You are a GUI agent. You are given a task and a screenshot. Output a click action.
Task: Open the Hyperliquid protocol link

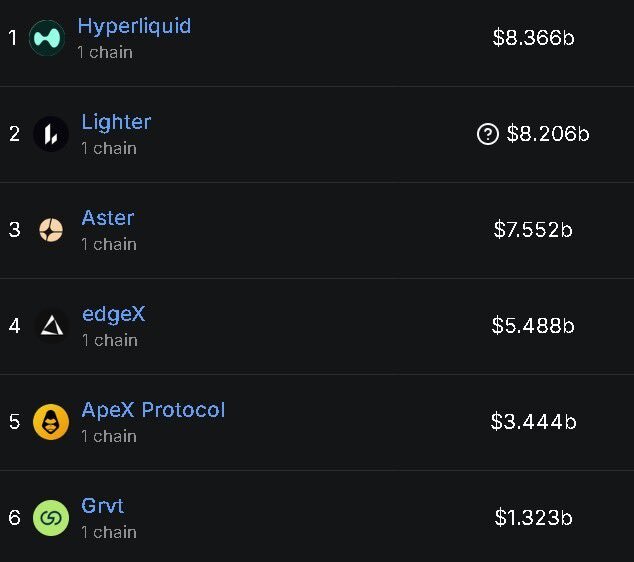(x=134, y=26)
